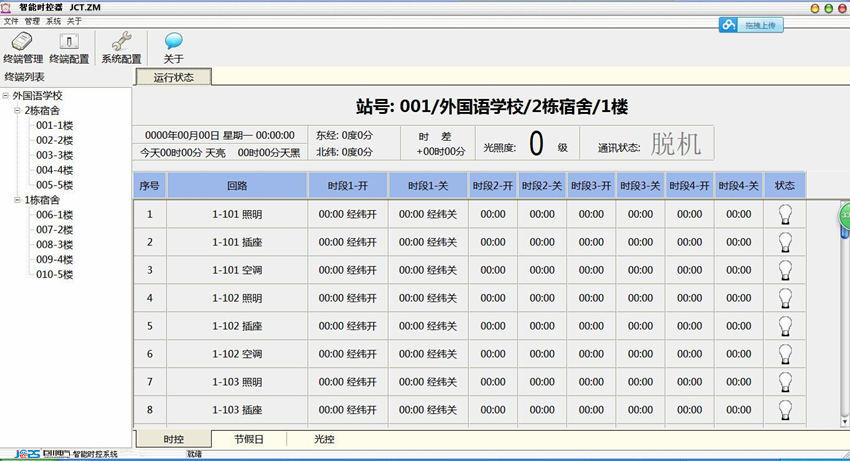Viewport: 850px width, 461px height.
Task: Open the 文件 menu
Action: pyautogui.click(x=11, y=21)
